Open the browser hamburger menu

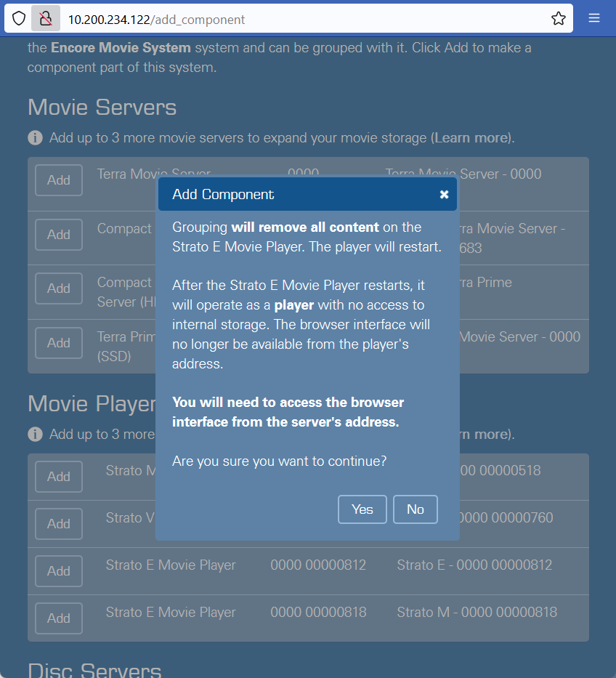594,19
